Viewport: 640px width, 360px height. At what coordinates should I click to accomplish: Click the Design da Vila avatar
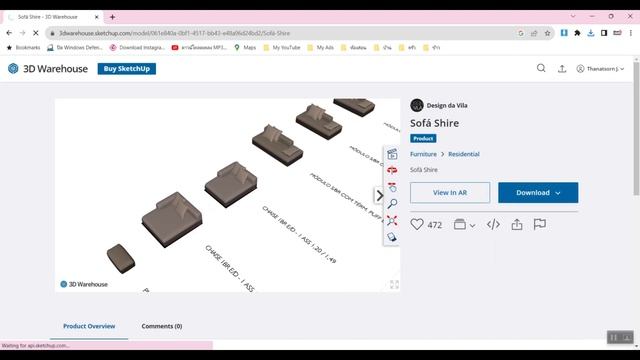pyautogui.click(x=417, y=105)
